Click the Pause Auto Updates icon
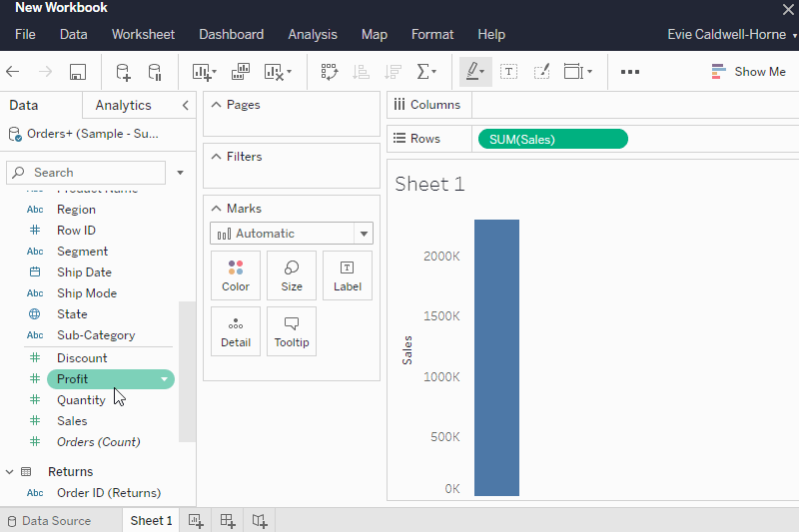The width and height of the screenshot is (799, 532). (155, 72)
